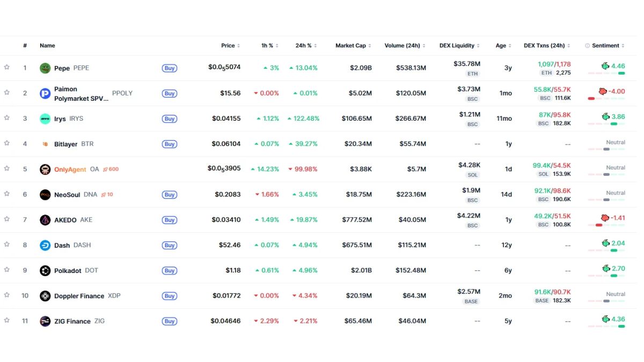Toggle the watchlist star for AKEDO
Viewport: 644px width, 362px height.
point(7,219)
